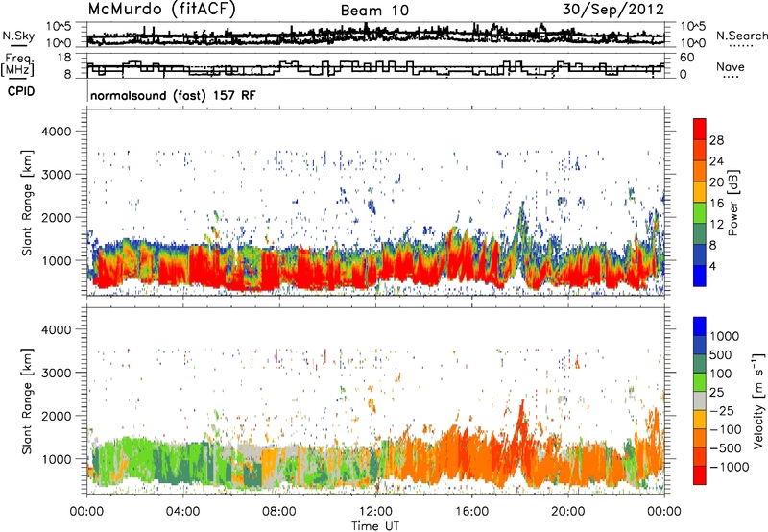Click the date '30/Sep/2012'
Viewport: 768px width, 532px height.
(613, 10)
